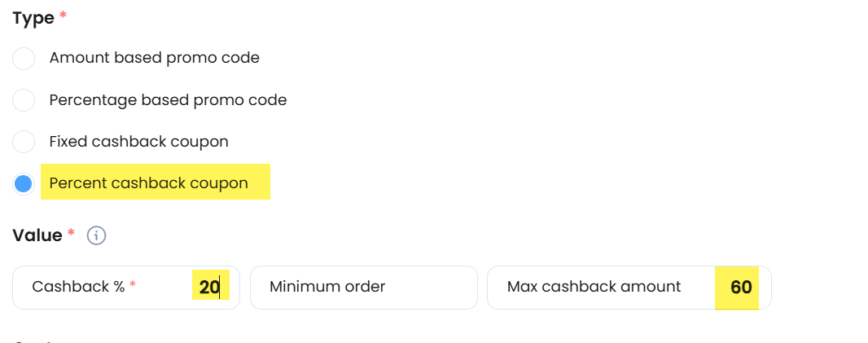Focus the Max cashback amount input field
This screenshot has width=868, height=343.
coord(629,287)
